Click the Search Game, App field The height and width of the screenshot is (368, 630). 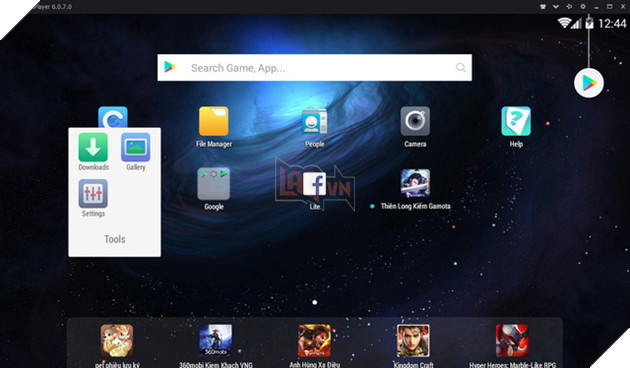[x=315, y=67]
